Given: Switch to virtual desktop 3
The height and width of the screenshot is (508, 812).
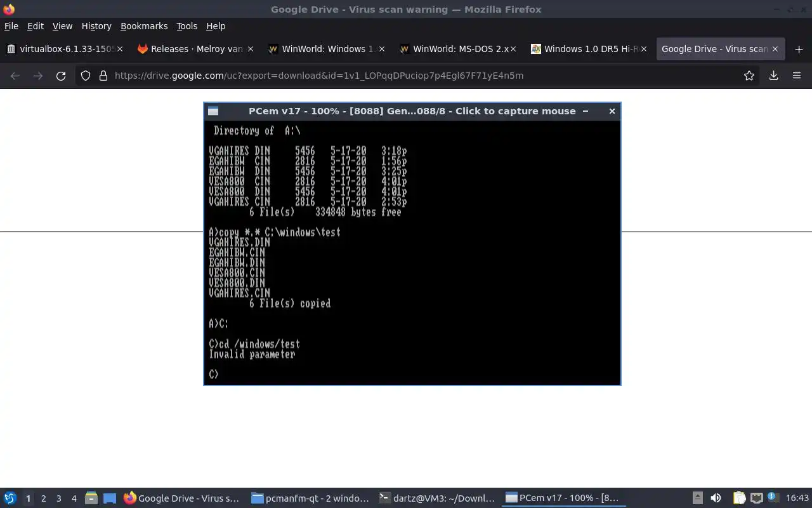Looking at the screenshot, I should [59, 498].
